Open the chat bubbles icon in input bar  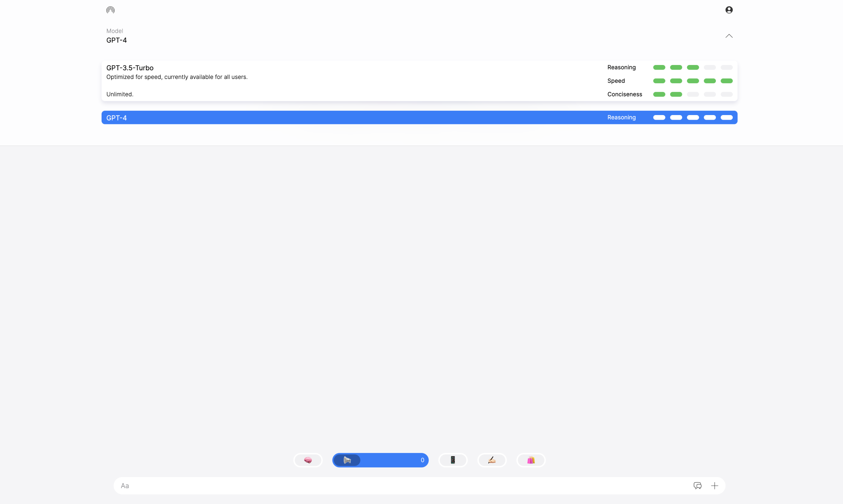(x=698, y=486)
